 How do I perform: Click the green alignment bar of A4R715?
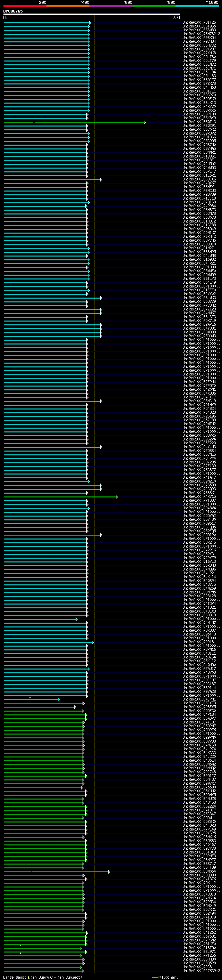coord(61,497)
